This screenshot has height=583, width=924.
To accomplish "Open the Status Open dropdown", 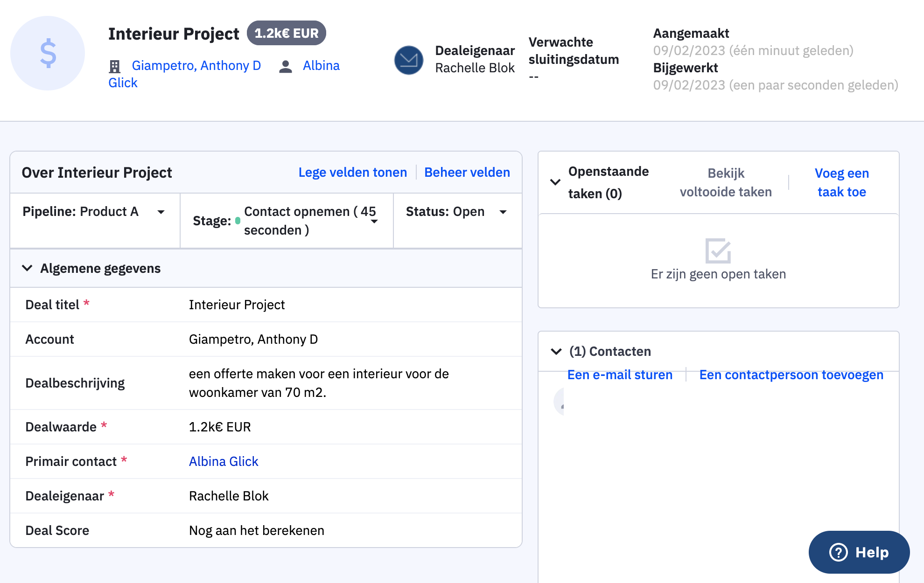I will pos(503,212).
